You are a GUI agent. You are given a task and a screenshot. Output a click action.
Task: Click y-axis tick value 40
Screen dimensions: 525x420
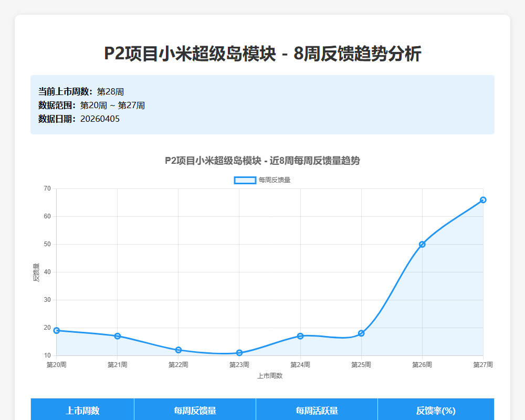click(47, 272)
